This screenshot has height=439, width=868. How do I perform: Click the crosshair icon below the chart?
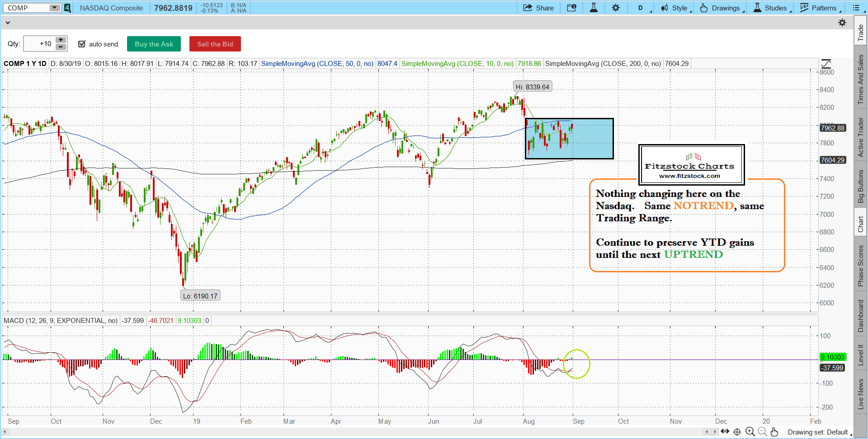737,432
